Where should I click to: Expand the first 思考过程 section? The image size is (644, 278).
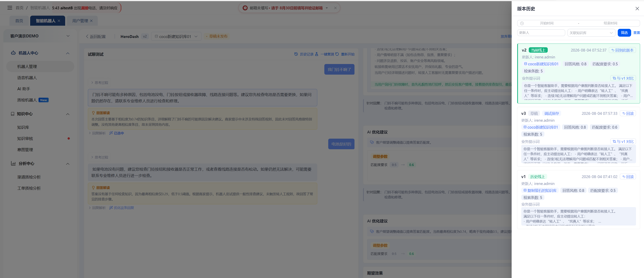[99, 83]
